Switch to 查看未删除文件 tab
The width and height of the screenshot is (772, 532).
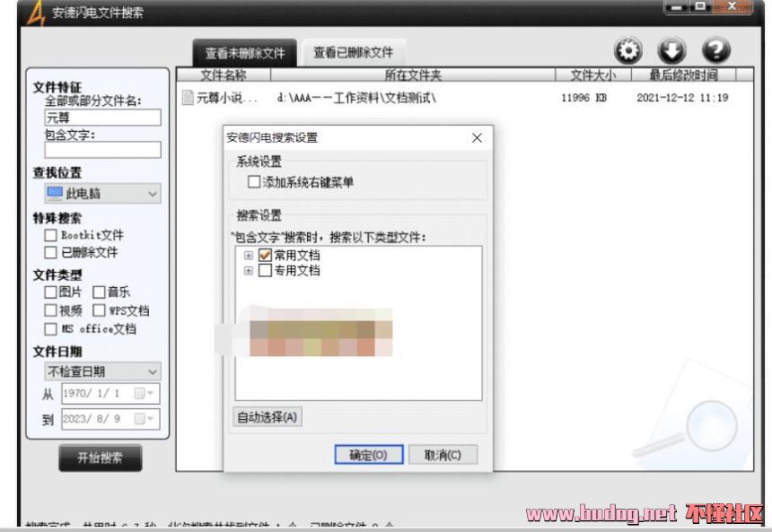point(245,53)
